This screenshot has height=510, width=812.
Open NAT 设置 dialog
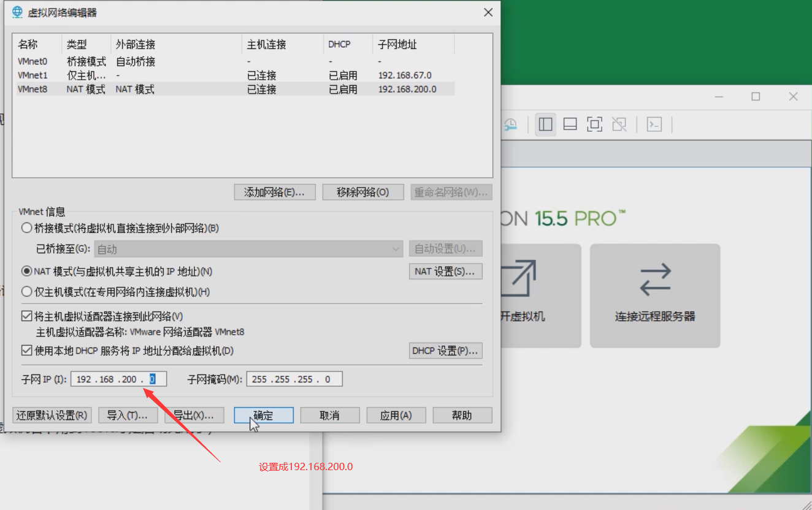pyautogui.click(x=445, y=271)
